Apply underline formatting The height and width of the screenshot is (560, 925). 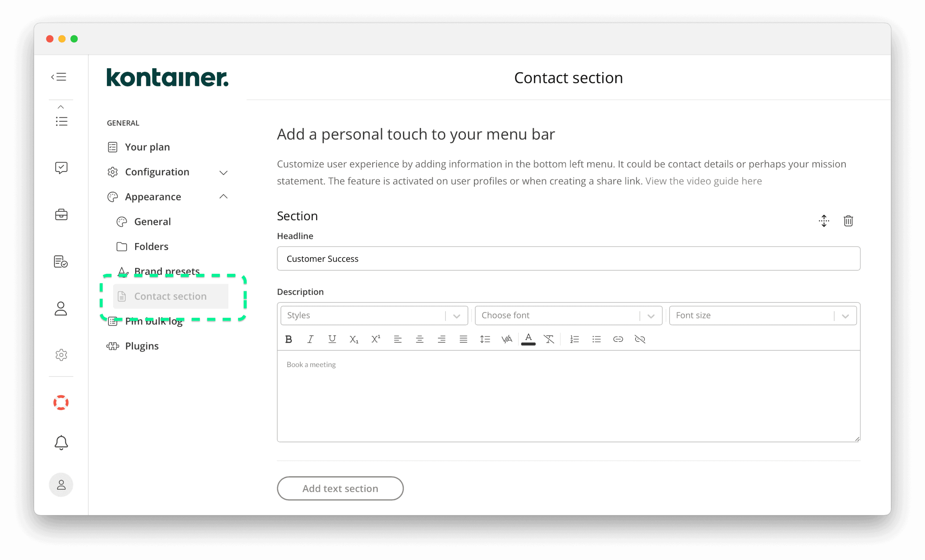pyautogui.click(x=332, y=339)
